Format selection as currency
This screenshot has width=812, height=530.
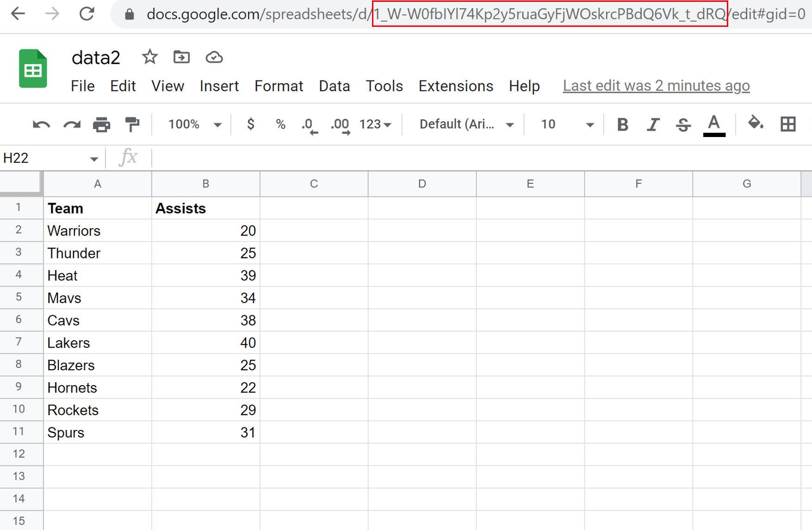tap(251, 124)
